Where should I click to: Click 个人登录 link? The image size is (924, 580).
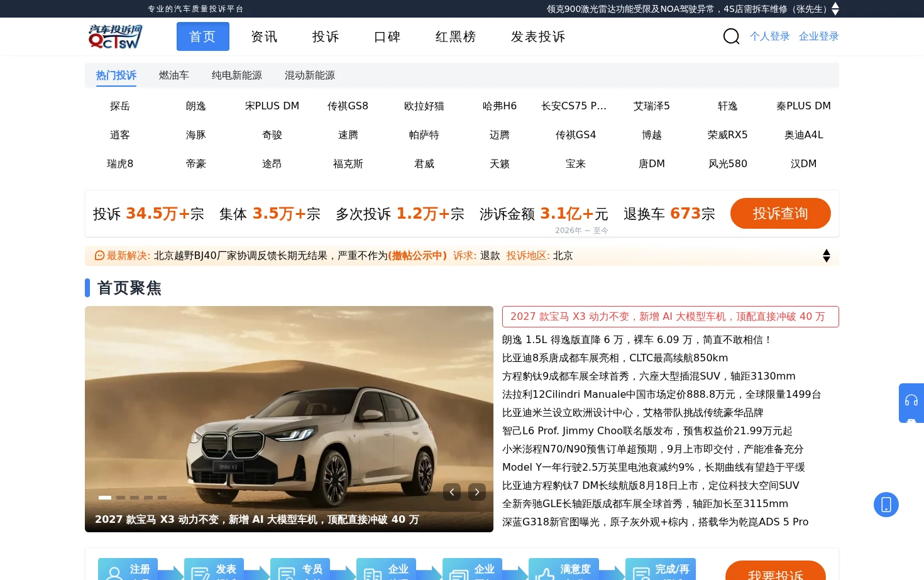(770, 36)
